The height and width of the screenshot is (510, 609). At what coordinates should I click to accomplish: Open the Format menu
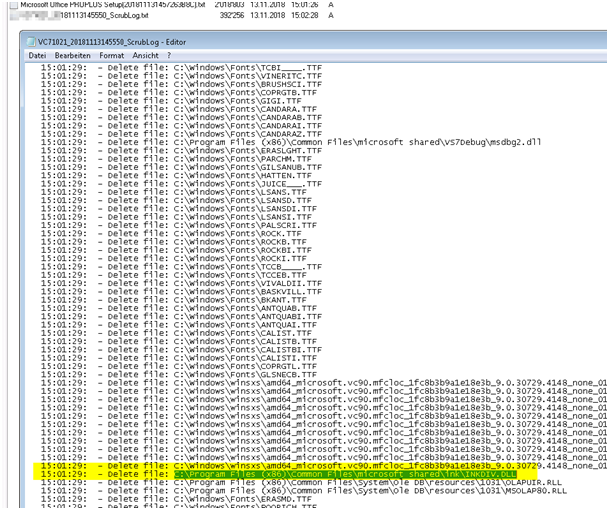(x=111, y=56)
